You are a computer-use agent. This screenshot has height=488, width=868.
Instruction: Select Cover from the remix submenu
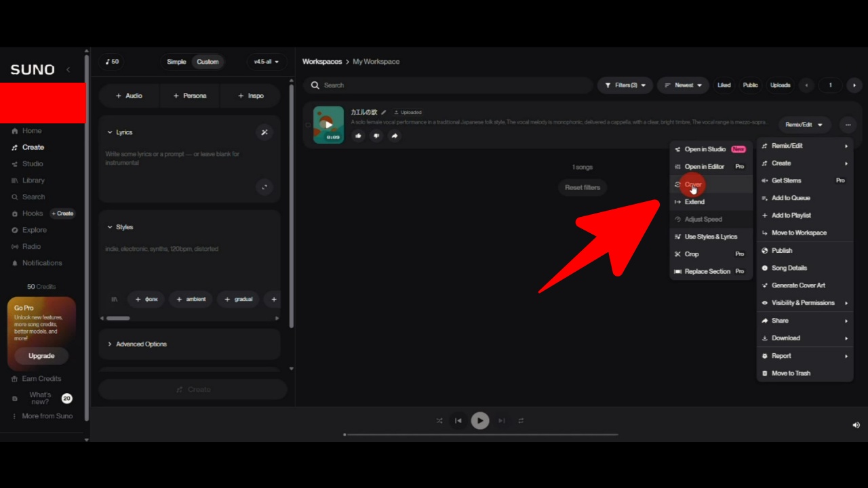pos(693,184)
